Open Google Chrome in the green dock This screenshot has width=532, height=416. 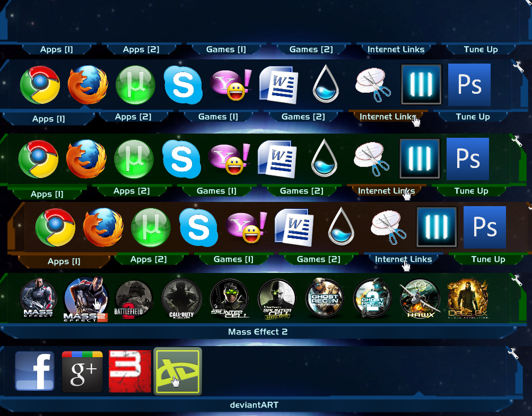pos(38,159)
